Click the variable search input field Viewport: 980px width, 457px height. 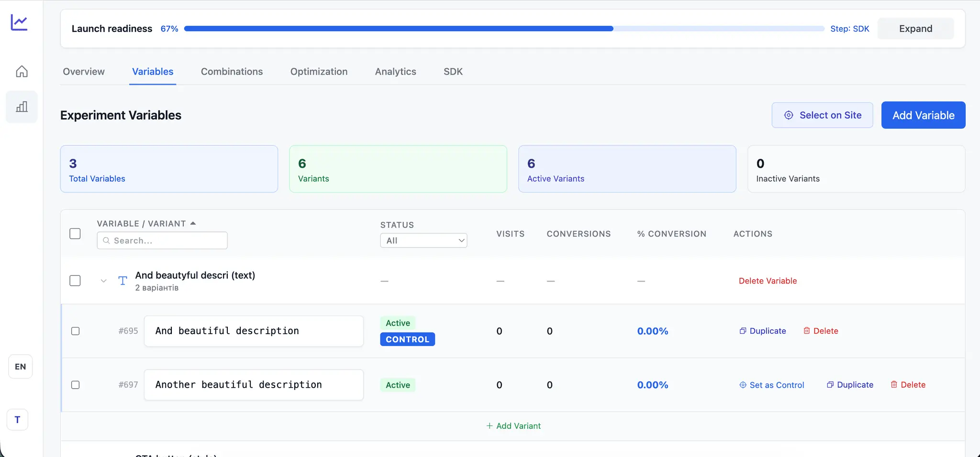click(x=162, y=240)
